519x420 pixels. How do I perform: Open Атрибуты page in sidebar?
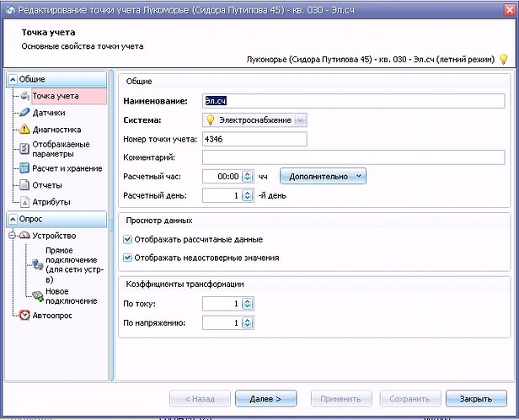(51, 202)
